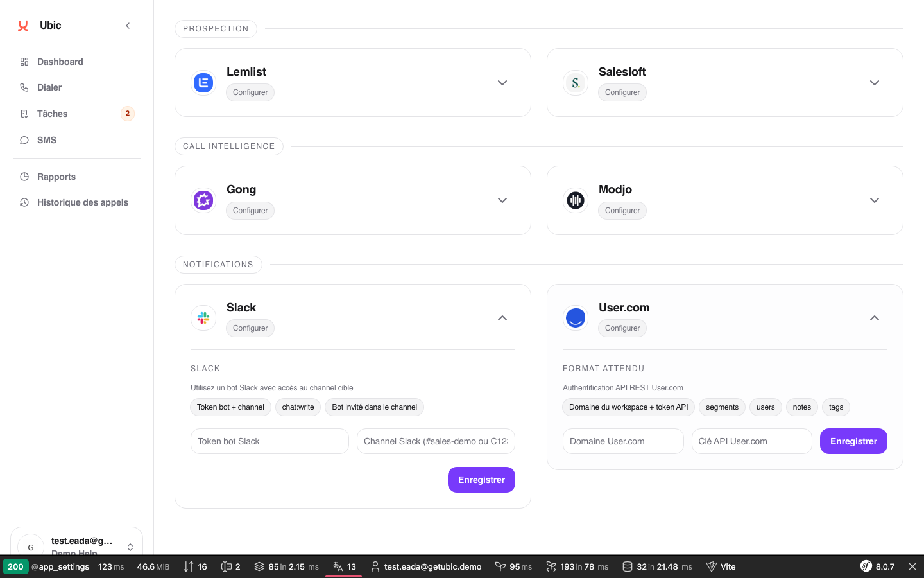
Task: Click the Salesloft logo icon
Action: (x=576, y=83)
